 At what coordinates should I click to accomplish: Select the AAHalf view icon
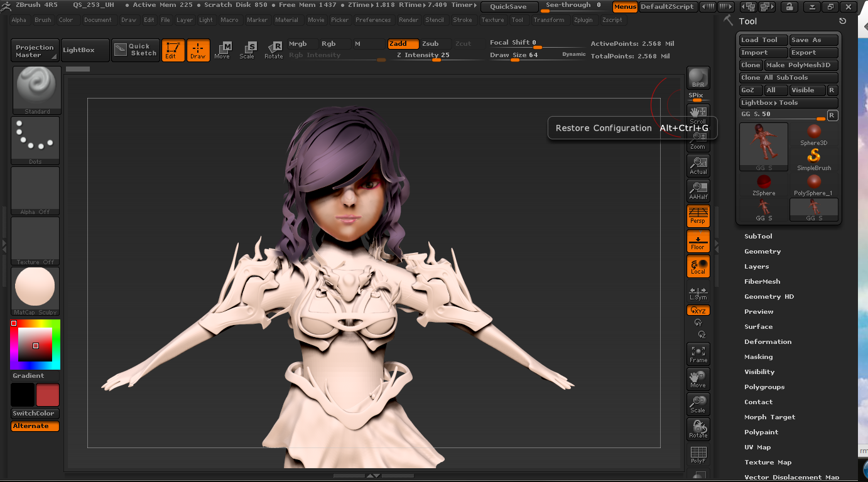(x=698, y=191)
